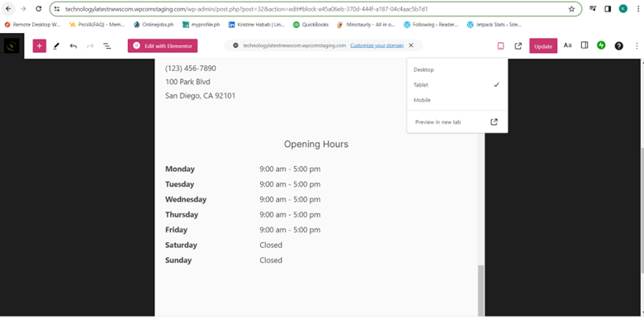This screenshot has width=644, height=320.
Task: Click the tablet preview canvas scrollbar thumb
Action: (481, 290)
